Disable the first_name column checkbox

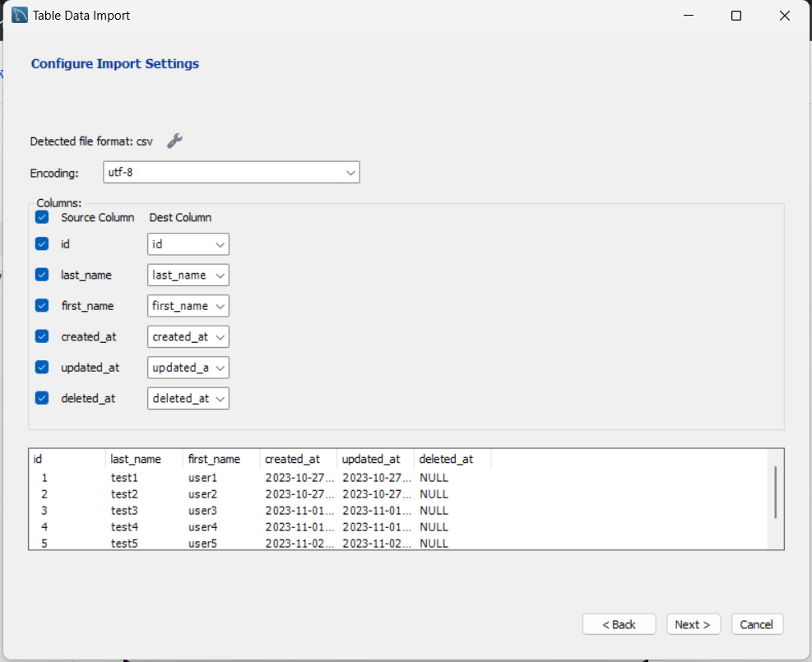pos(42,306)
